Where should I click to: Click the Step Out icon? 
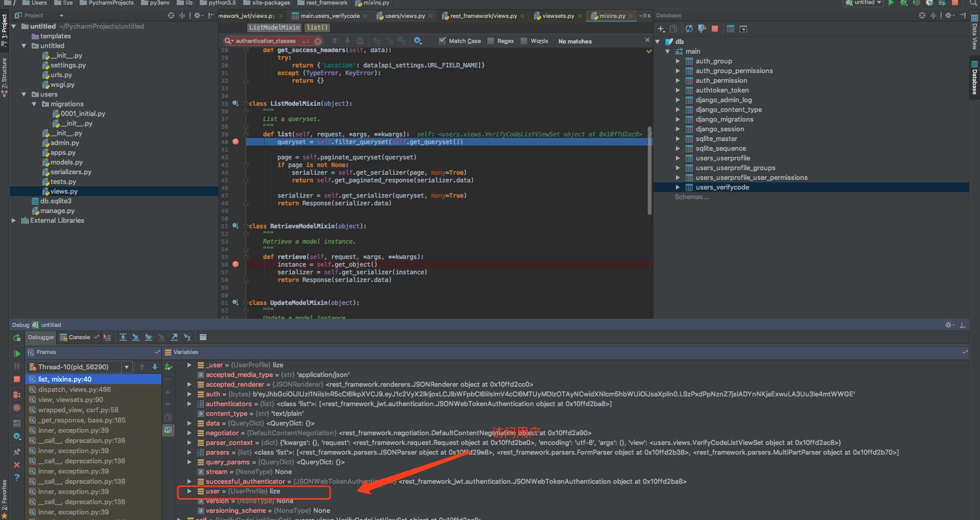[x=174, y=337]
